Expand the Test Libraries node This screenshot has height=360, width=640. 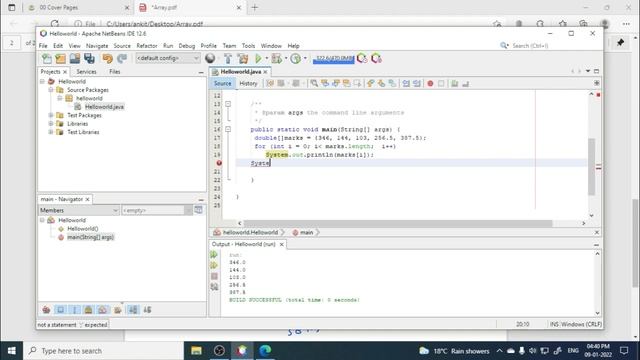51,132
